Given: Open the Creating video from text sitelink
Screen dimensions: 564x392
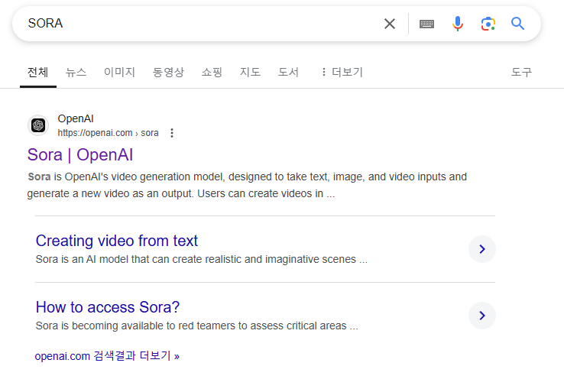Looking at the screenshot, I should pyautogui.click(x=116, y=241).
